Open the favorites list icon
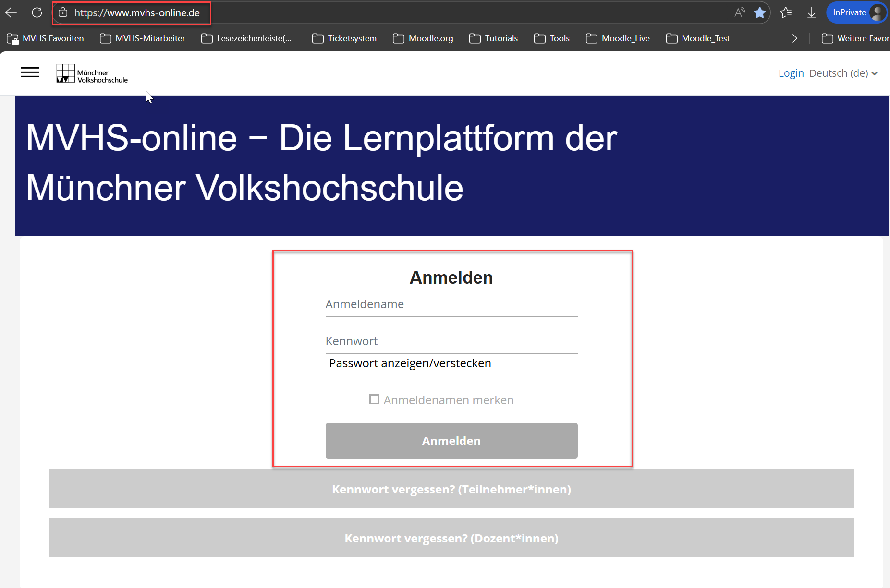Image resolution: width=890 pixels, height=588 pixels. click(x=786, y=13)
